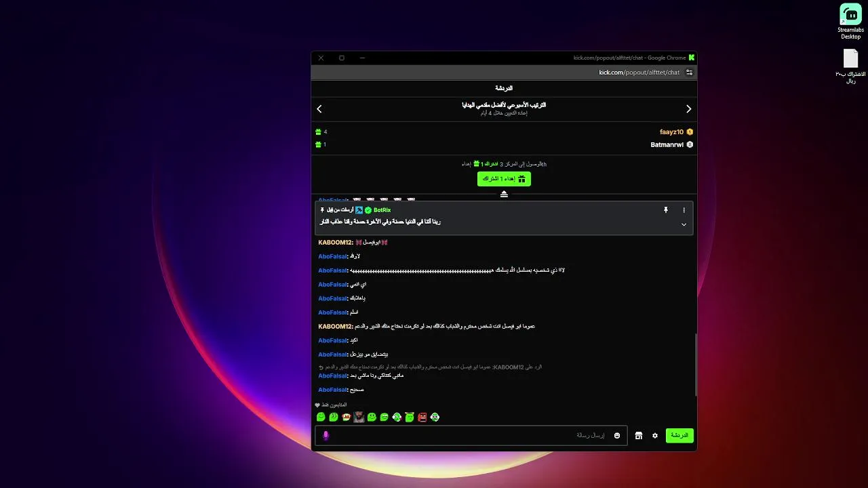Image resolution: width=868 pixels, height=488 pixels.
Task: Select the text file named الاشتراك ب٣٠ ريال
Action: point(850,66)
